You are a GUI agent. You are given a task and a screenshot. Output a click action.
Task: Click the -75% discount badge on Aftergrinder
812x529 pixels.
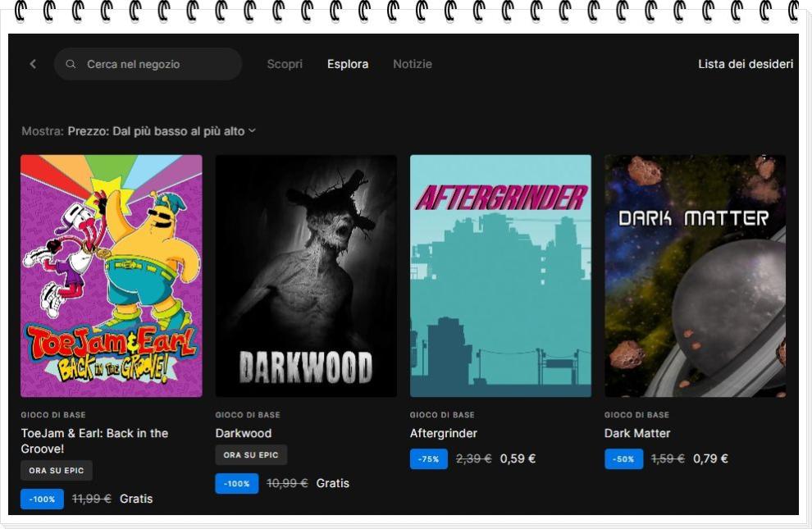pos(429,459)
